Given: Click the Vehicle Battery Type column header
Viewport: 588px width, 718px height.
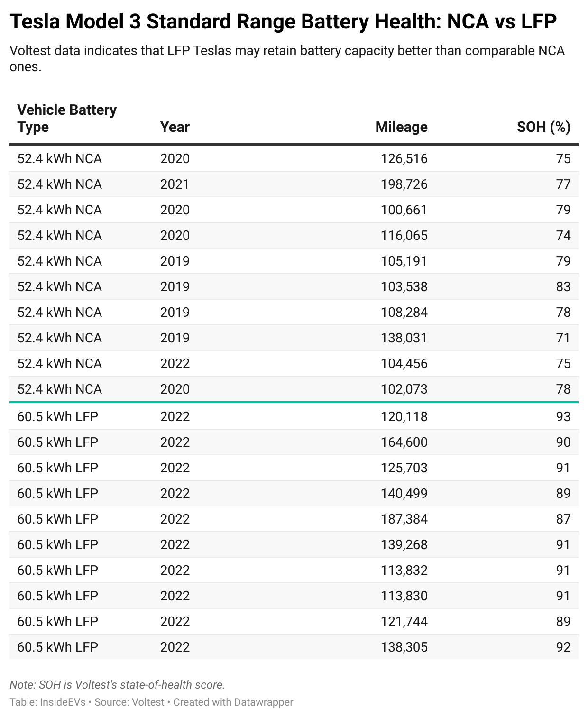Looking at the screenshot, I should click(x=67, y=119).
